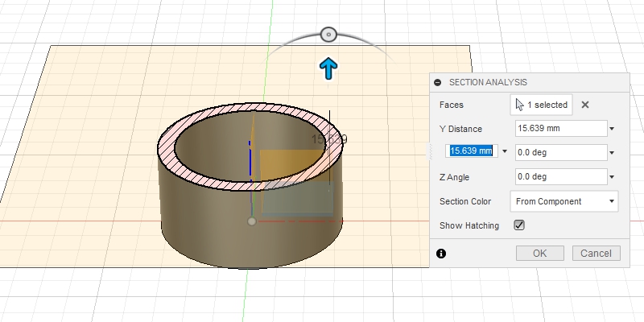The width and height of the screenshot is (644, 322).
Task: Expand the Y Distance dropdown arrow
Action: (612, 129)
